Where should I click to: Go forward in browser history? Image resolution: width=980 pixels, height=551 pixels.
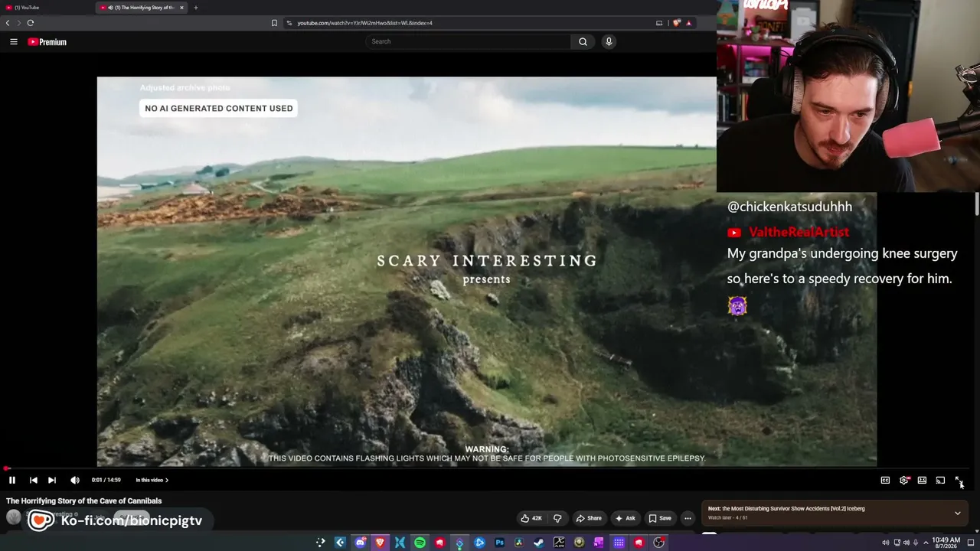coord(19,23)
